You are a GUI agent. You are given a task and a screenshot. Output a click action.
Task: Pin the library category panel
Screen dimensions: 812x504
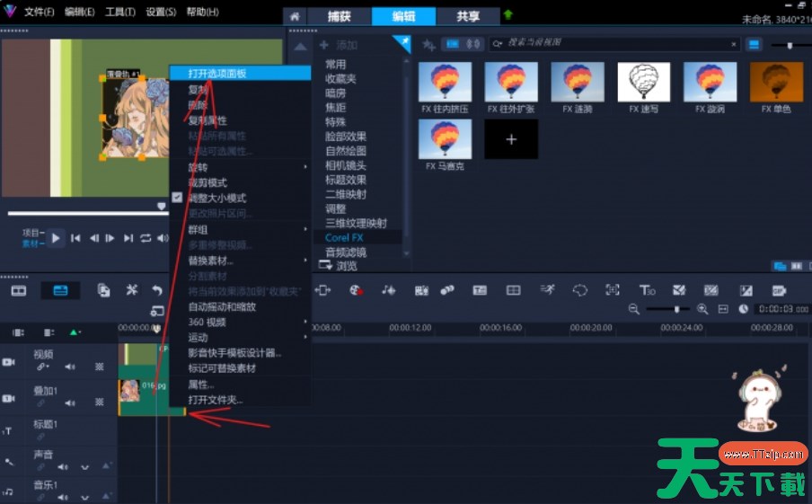tap(403, 42)
